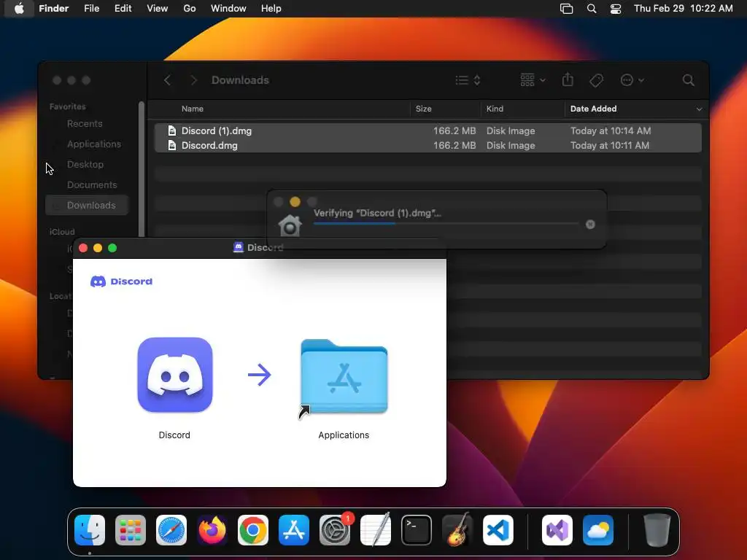747x560 pixels.
Task: Open the File menu
Action: 91,9
